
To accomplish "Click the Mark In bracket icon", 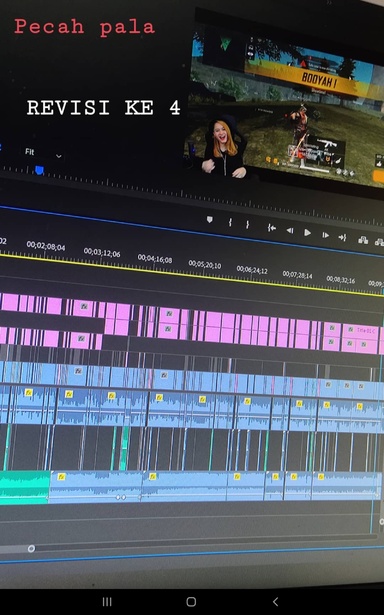I will click(230, 222).
